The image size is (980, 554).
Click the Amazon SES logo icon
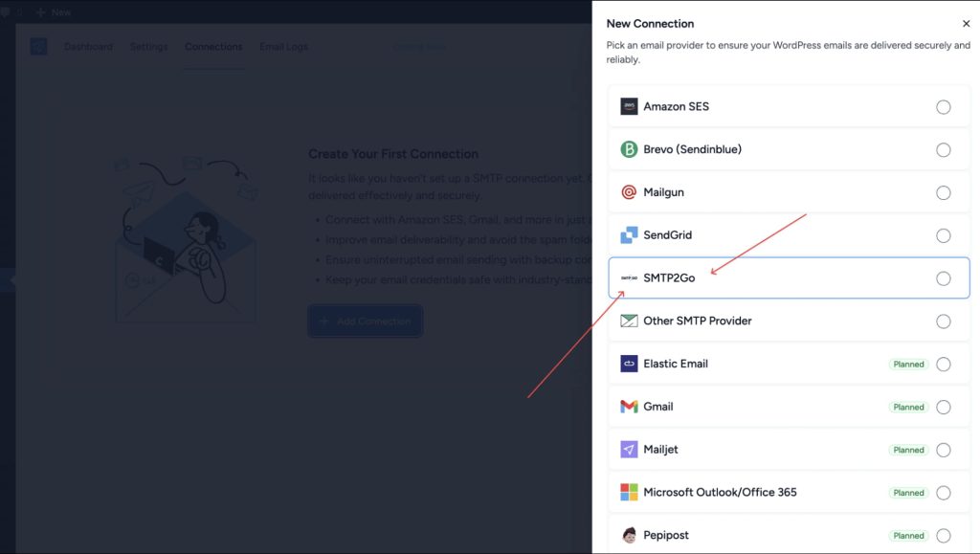[x=629, y=106]
